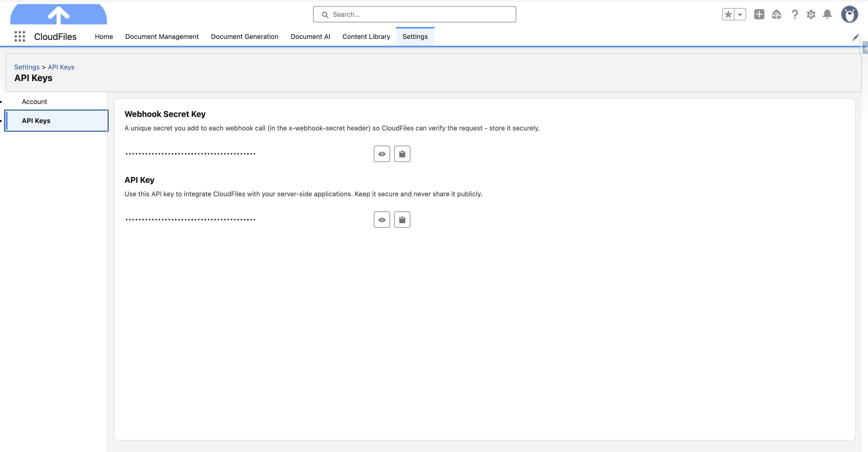The image size is (868, 452).
Task: Open the notifications bell
Action: tap(827, 14)
